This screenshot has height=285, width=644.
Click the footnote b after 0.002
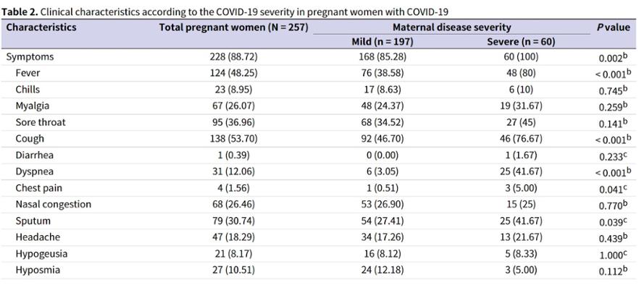[x=625, y=56]
